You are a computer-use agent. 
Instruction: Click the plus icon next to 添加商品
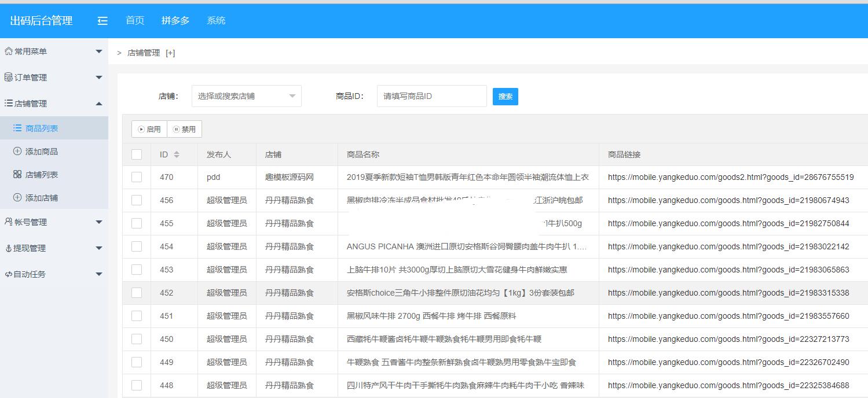(18, 151)
